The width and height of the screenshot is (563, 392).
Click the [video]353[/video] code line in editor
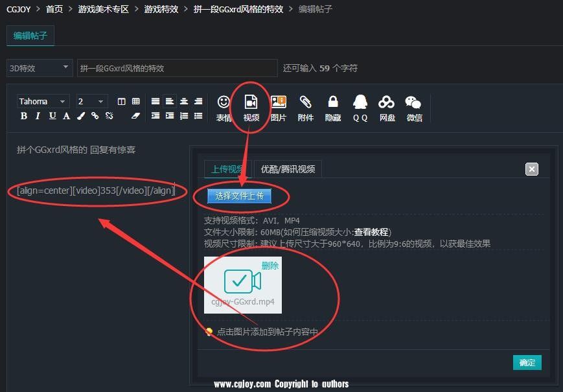tap(96, 190)
